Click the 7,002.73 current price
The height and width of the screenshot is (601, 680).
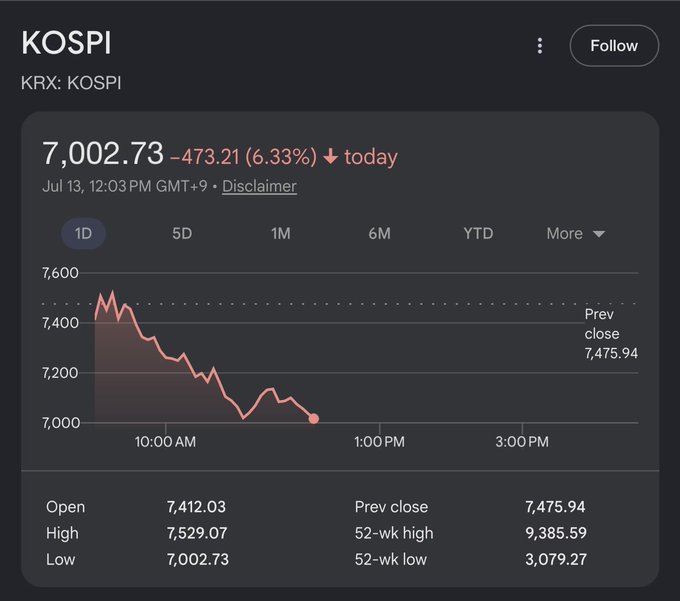click(103, 154)
